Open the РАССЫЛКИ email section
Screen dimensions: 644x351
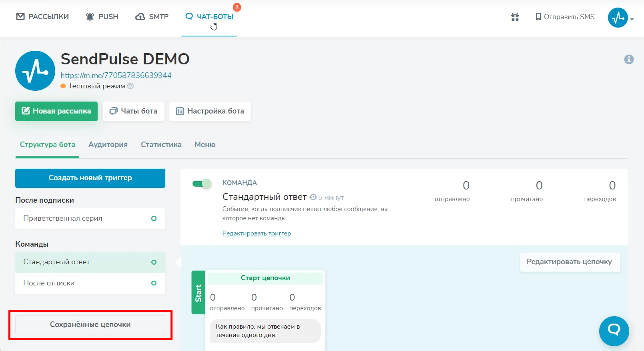click(42, 17)
